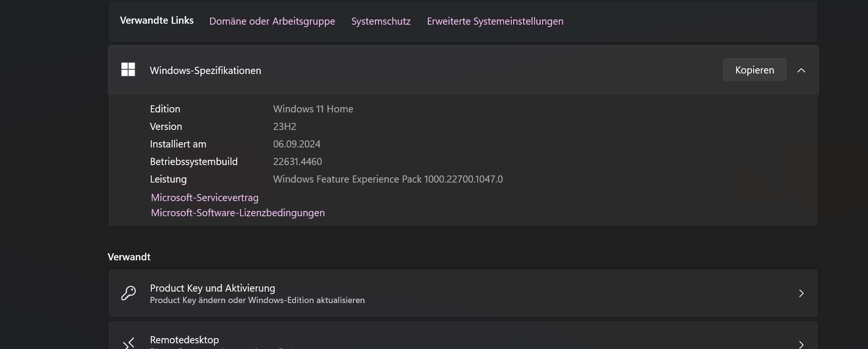Select the version value 23H2
The height and width of the screenshot is (349, 868).
pyautogui.click(x=285, y=127)
